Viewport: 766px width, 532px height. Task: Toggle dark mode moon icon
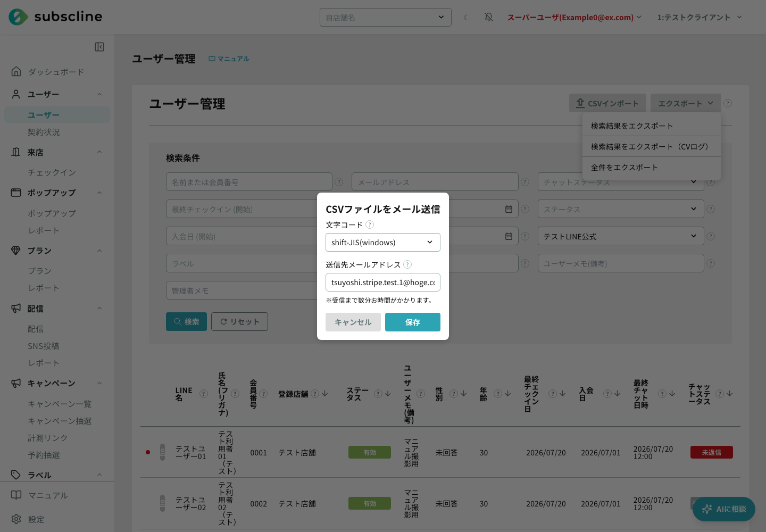466,17
